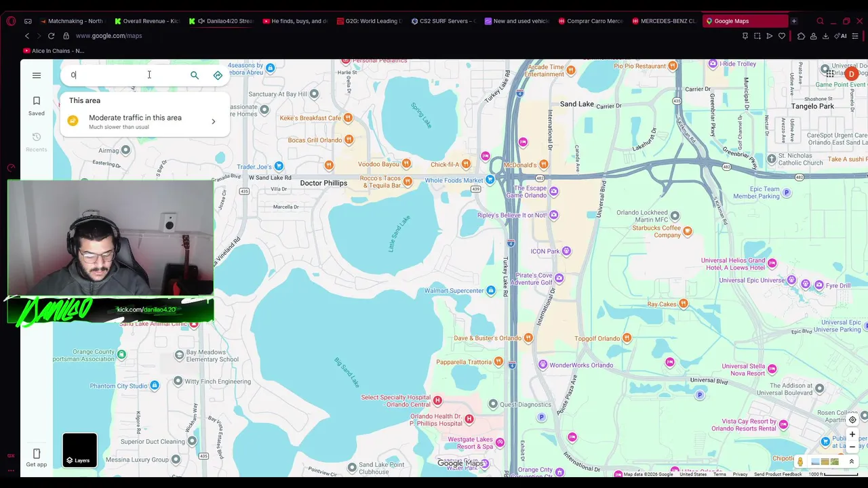Center map on your location
The image size is (868, 488).
click(x=852, y=420)
